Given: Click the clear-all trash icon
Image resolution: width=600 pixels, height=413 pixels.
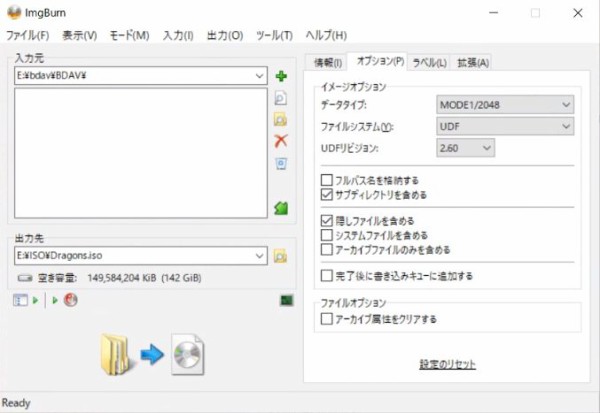Looking at the screenshot, I should click(281, 164).
